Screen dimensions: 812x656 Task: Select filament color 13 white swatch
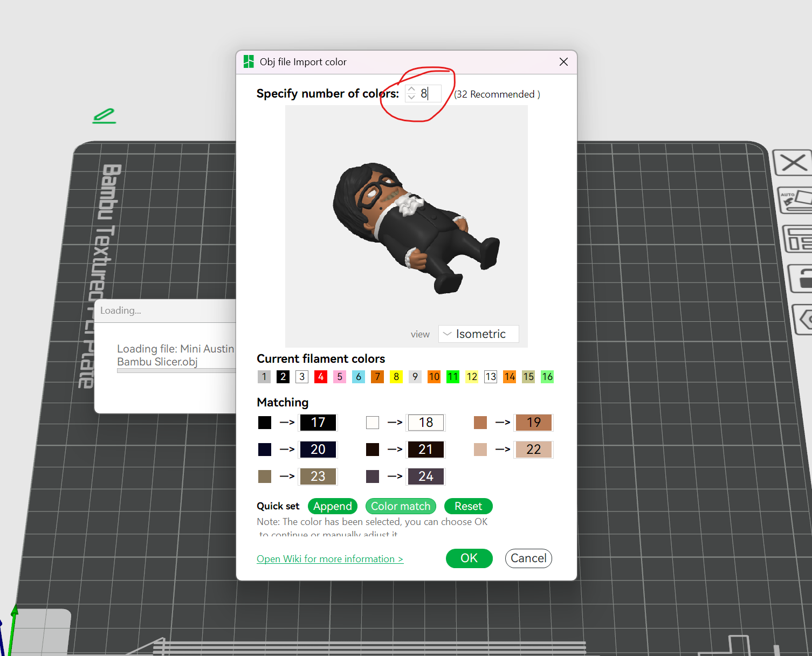pyautogui.click(x=491, y=377)
